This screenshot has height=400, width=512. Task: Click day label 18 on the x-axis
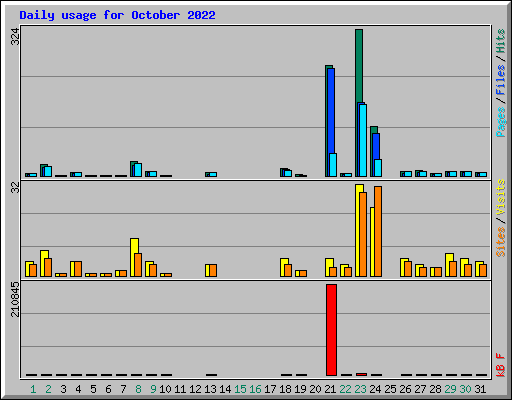tap(285, 389)
